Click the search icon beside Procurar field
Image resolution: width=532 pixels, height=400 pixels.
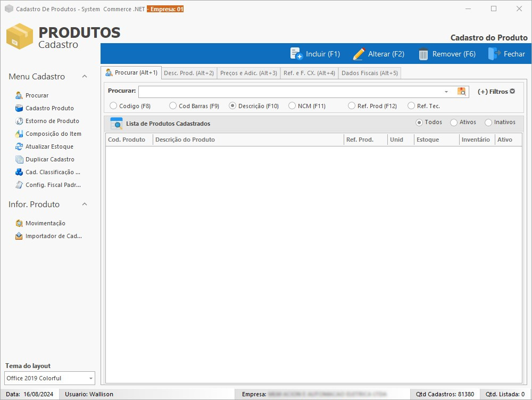461,92
